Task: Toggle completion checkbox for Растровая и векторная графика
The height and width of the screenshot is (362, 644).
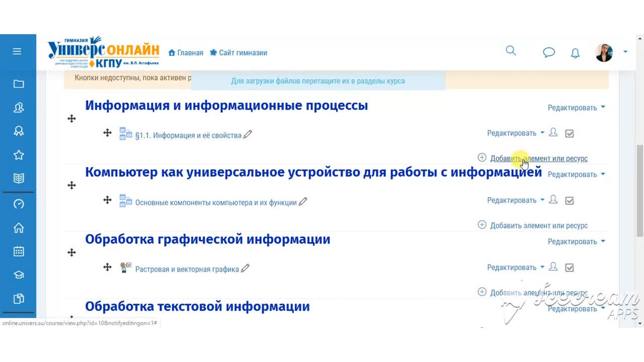Action: tap(570, 267)
